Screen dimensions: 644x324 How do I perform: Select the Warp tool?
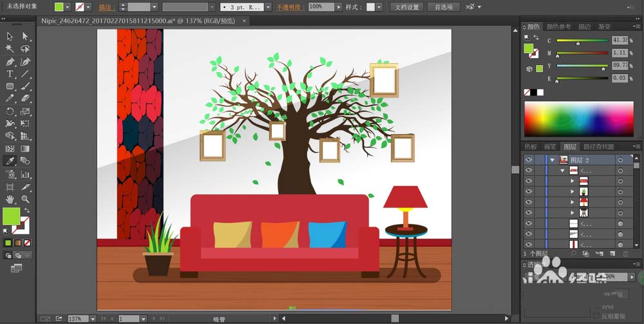[10, 124]
